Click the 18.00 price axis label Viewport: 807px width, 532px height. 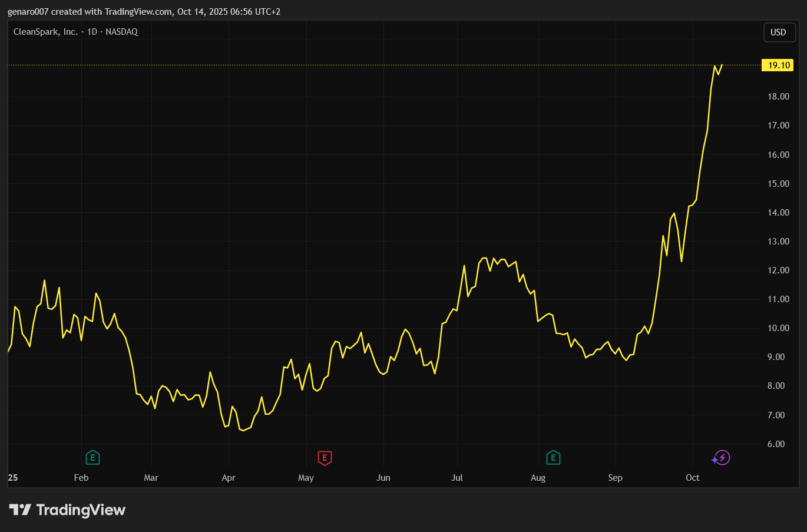coord(778,97)
